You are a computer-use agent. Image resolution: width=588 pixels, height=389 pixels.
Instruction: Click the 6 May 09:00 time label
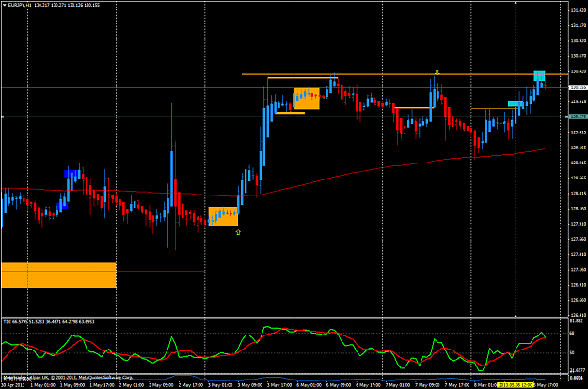click(x=339, y=385)
